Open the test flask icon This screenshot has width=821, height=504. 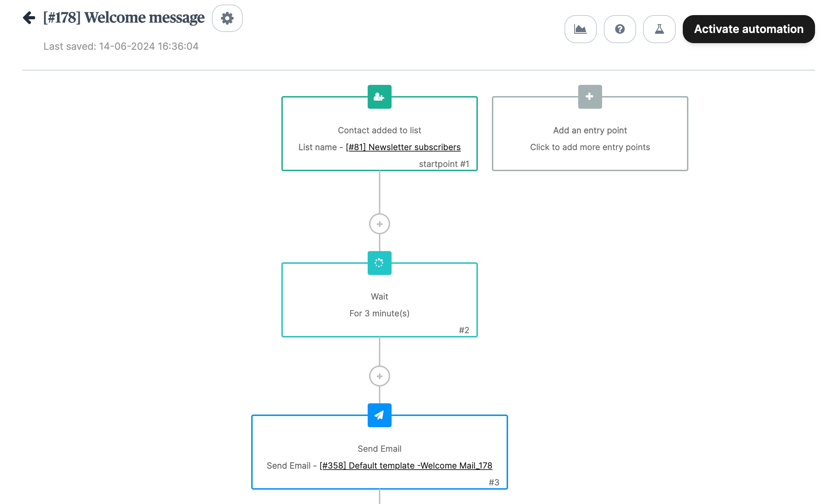659,29
